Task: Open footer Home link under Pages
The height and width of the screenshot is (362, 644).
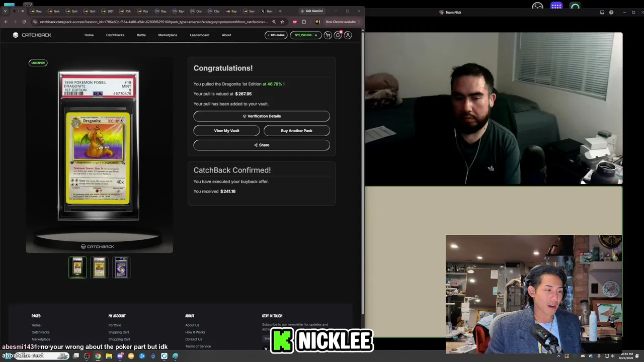Action: [36, 325]
